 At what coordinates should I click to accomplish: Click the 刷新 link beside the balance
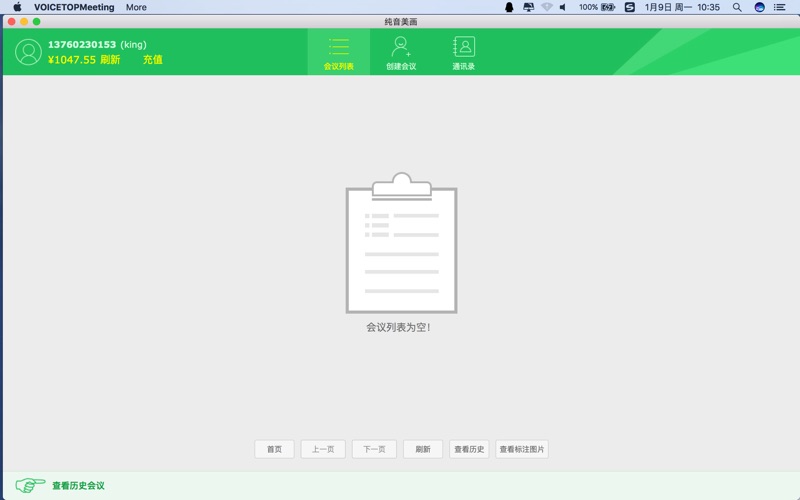pos(110,60)
